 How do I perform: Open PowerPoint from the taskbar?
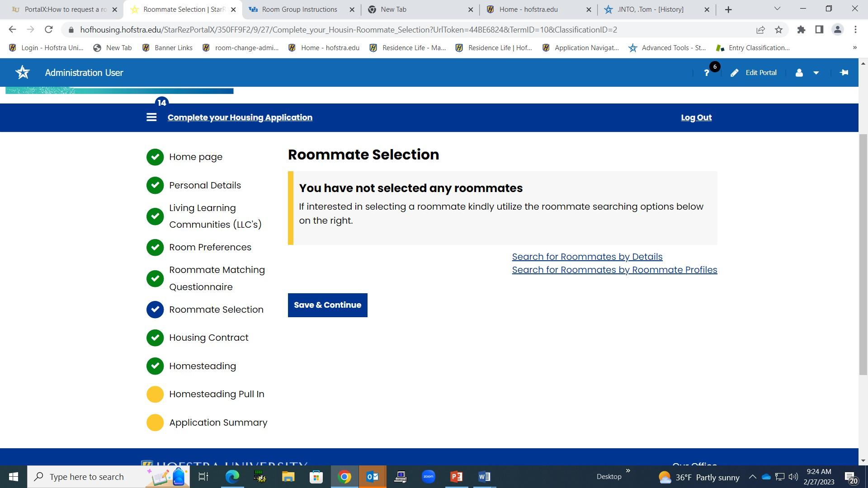coord(456,477)
